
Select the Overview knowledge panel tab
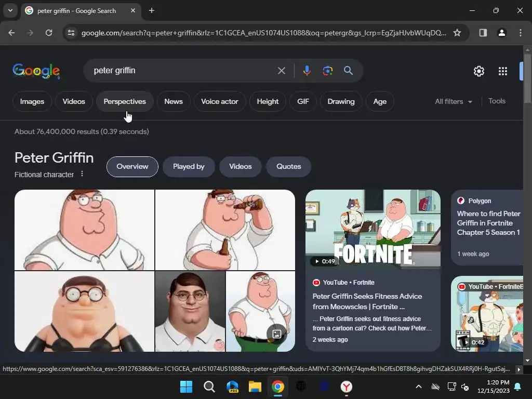click(132, 167)
